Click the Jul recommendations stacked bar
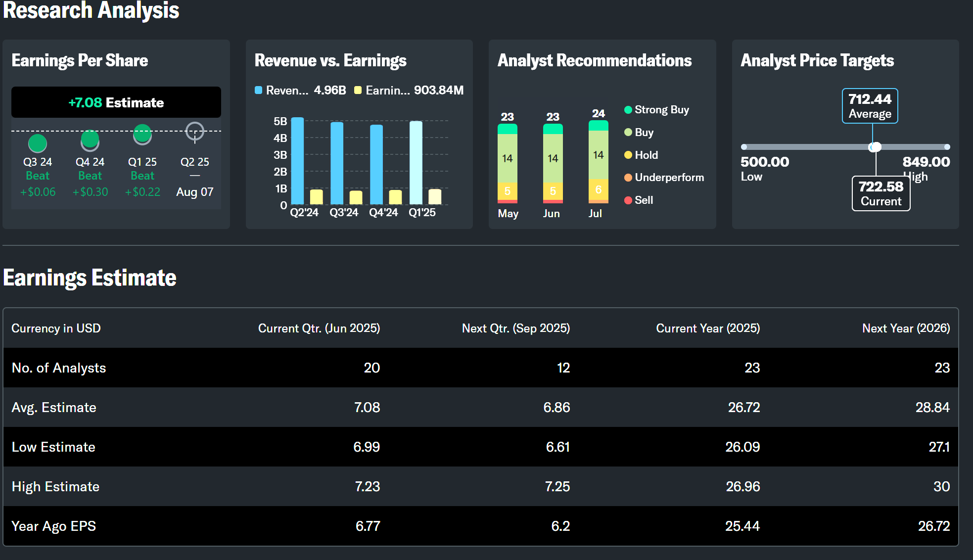 [x=599, y=161]
